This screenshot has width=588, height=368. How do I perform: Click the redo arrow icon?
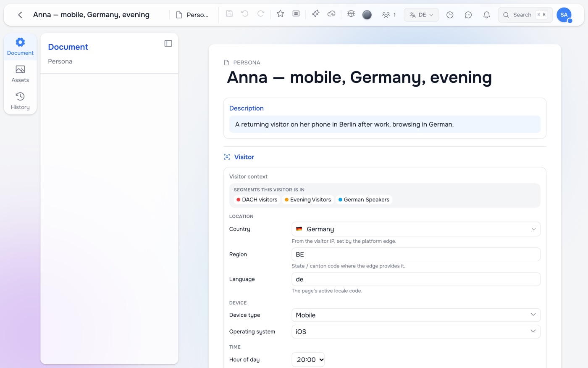point(260,14)
